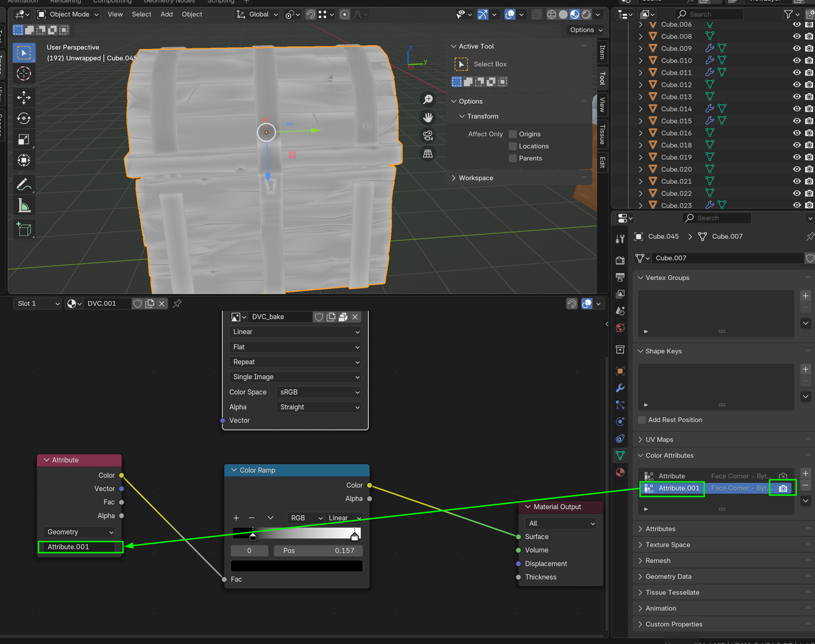Expand the UV Maps panel
815x644 pixels.
[659, 440]
